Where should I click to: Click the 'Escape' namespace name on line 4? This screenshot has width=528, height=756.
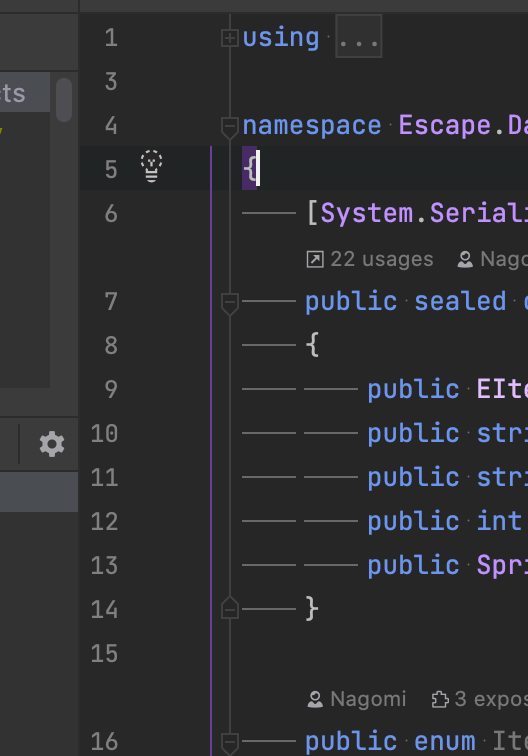tap(445, 126)
